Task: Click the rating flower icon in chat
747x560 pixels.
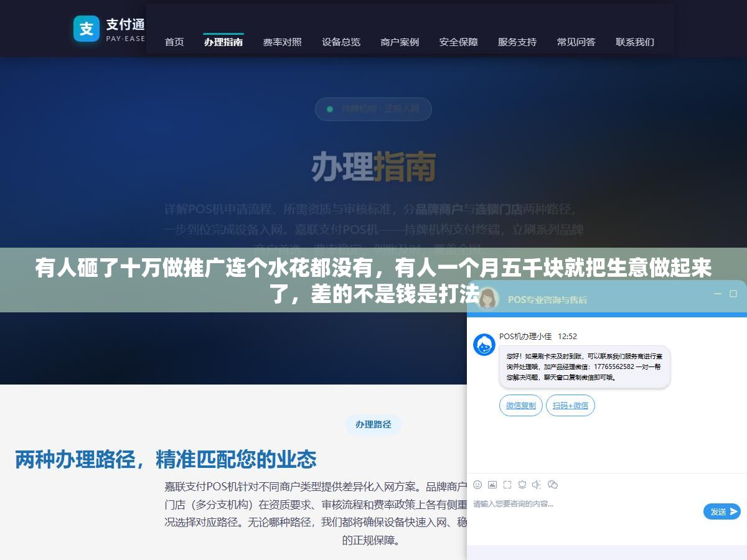Action: coord(522,485)
